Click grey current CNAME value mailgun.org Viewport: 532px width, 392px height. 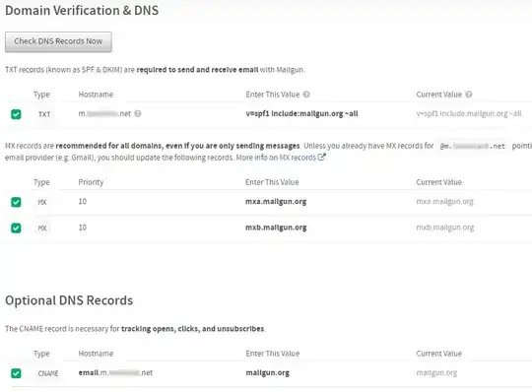436,372
